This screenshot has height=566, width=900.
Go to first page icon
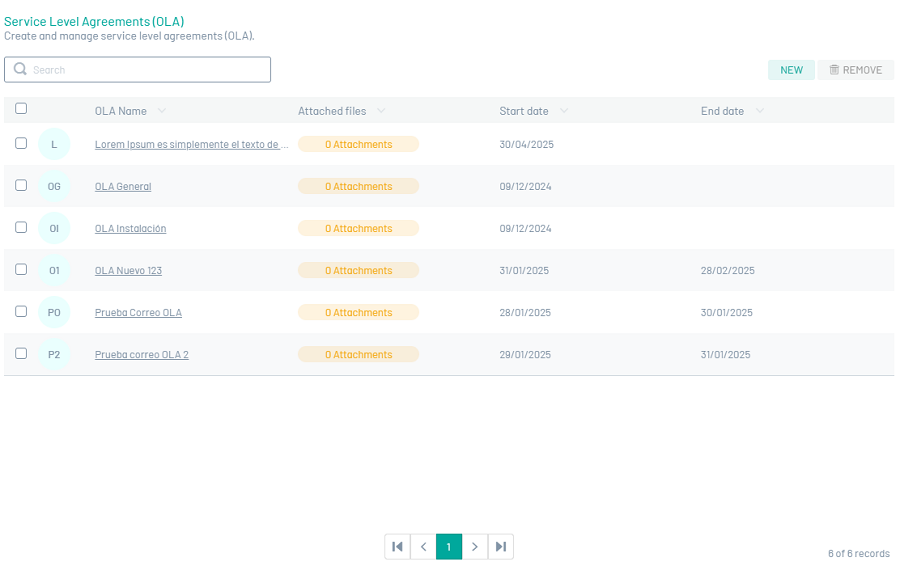(x=397, y=546)
